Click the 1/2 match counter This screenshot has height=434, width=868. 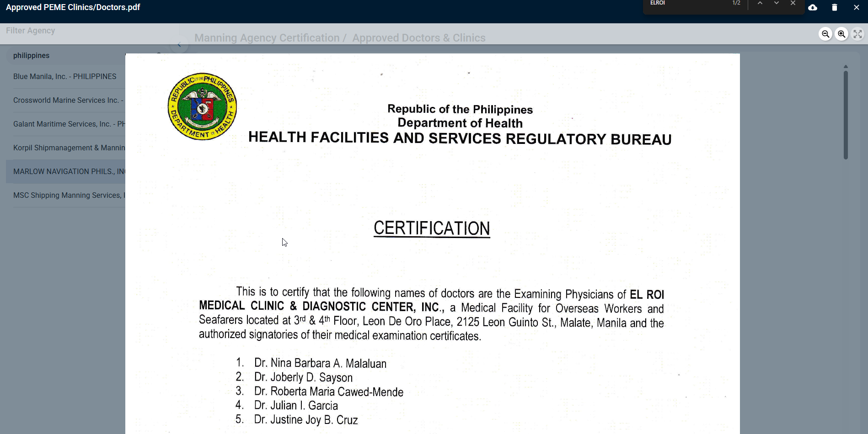736,3
